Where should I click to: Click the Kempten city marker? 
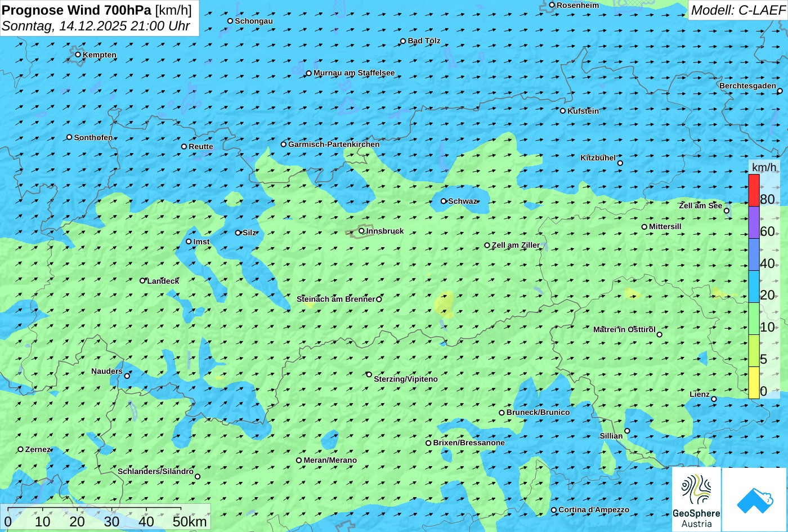coord(78,55)
